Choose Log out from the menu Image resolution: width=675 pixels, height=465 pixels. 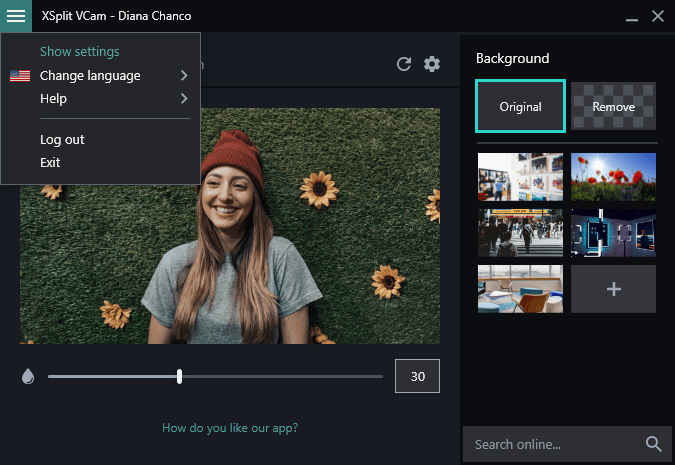[x=62, y=140]
